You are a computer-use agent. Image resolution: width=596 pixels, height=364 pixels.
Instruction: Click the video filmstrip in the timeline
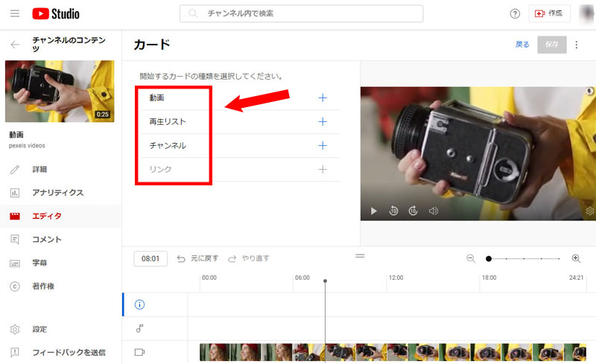393,352
